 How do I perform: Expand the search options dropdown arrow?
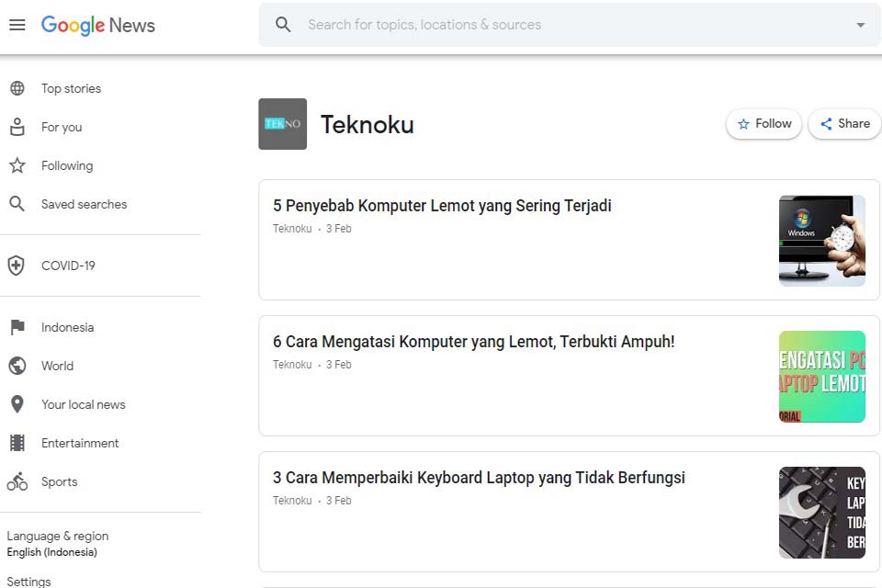860,25
